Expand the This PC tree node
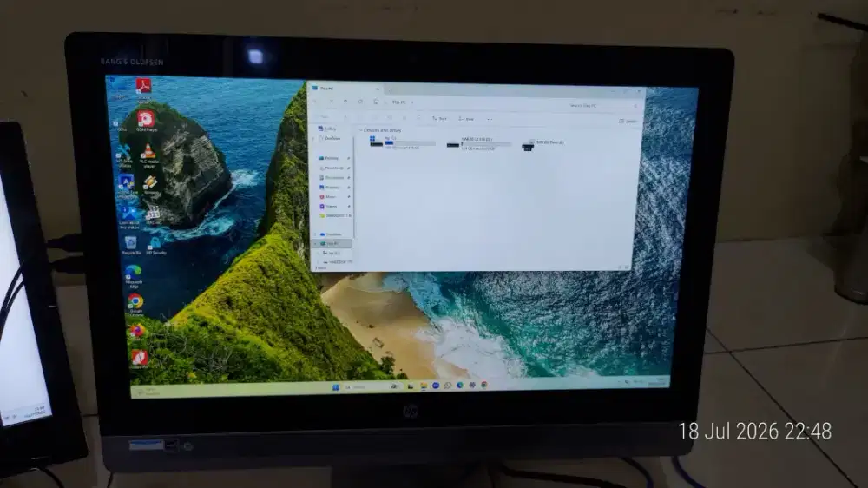This screenshot has width=868, height=488. [316, 243]
